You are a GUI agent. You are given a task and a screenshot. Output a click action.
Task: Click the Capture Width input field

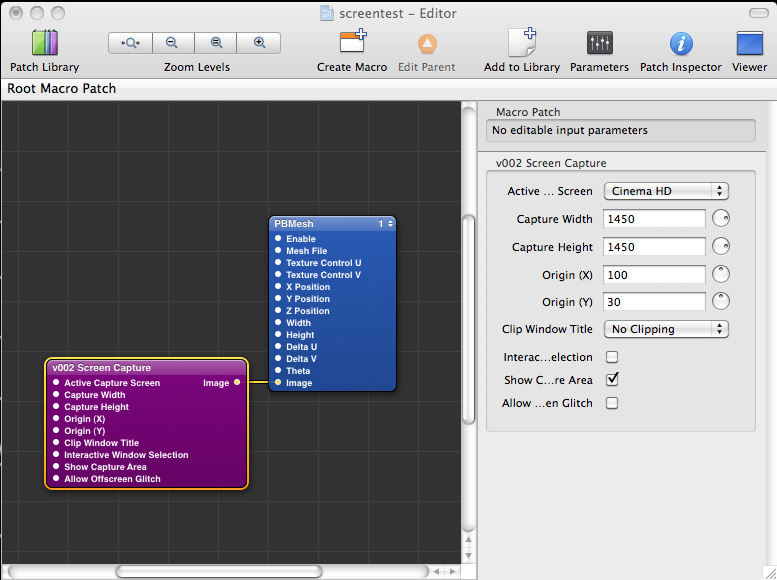pos(654,219)
